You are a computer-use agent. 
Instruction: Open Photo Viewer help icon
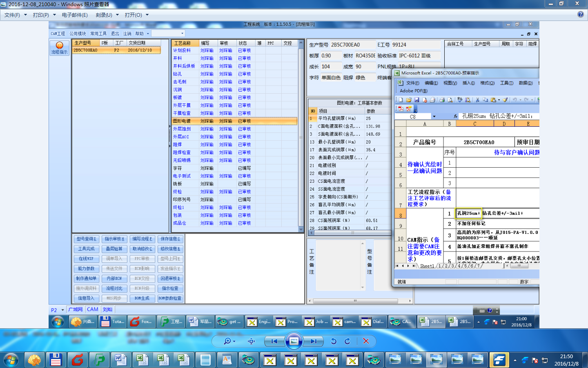click(581, 14)
